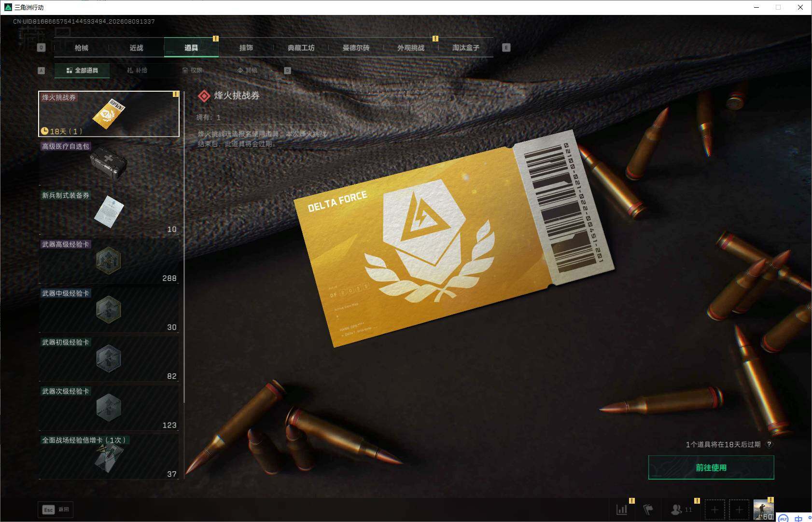Click the 18天 expiry clock icon
812x522 pixels.
point(44,131)
